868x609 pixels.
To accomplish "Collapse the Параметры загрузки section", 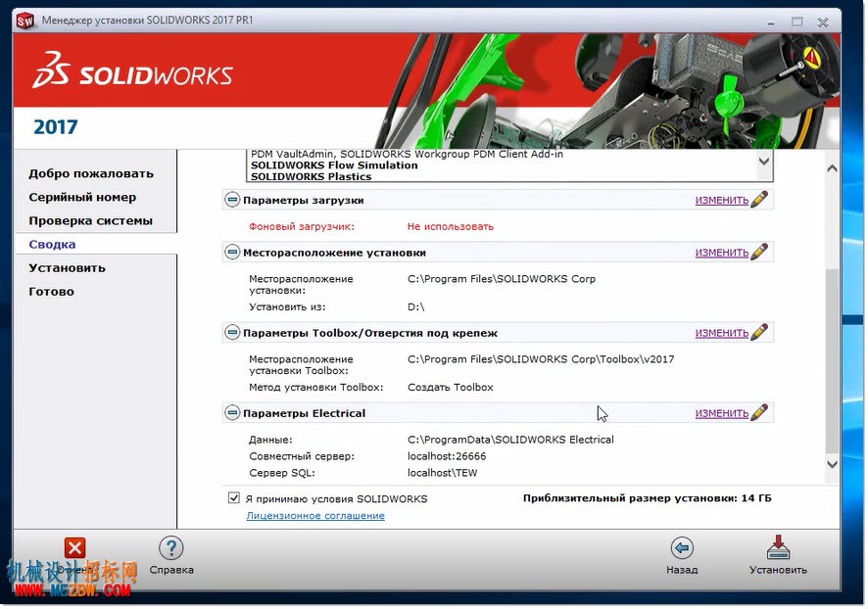I will click(x=232, y=200).
